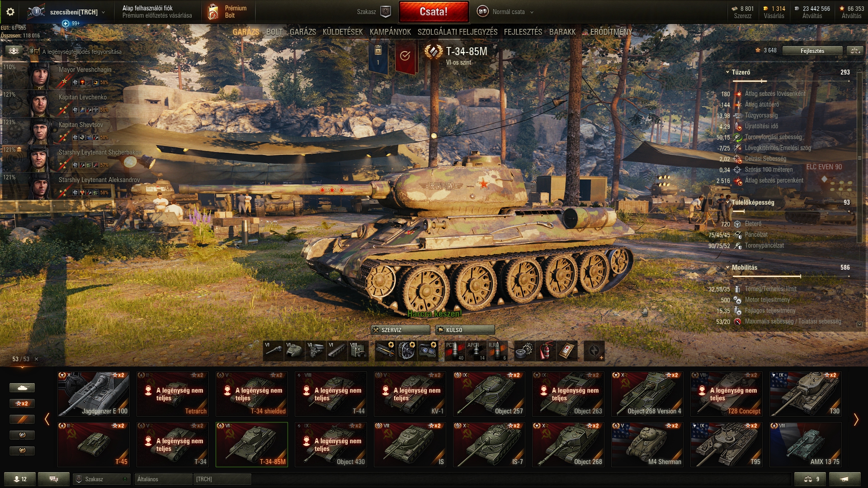Open settings gear menu

pos(10,12)
